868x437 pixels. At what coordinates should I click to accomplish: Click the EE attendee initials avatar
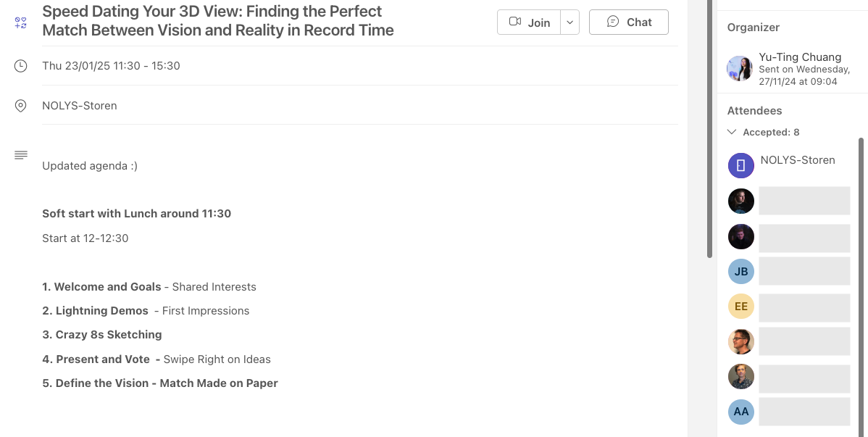740,307
